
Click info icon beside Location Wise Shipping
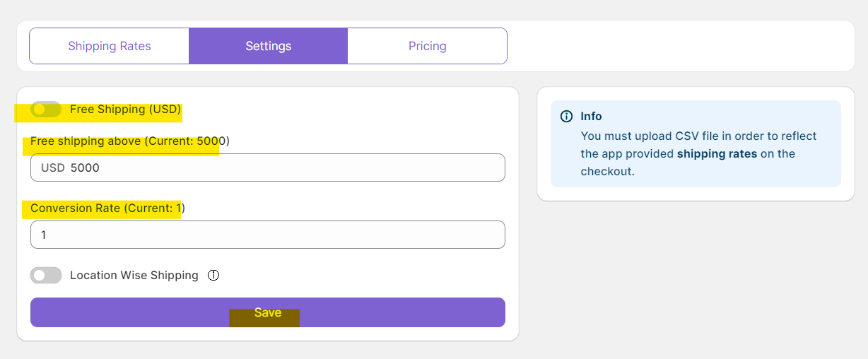click(213, 275)
